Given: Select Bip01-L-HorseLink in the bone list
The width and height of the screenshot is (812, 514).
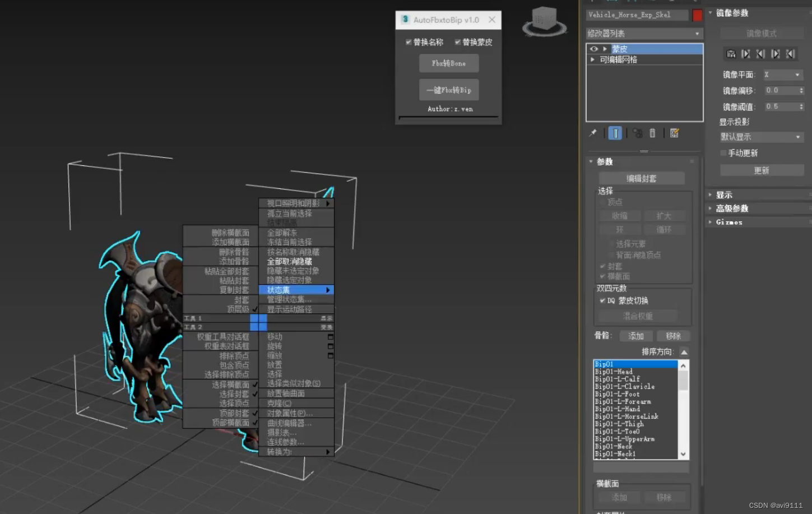Looking at the screenshot, I should pyautogui.click(x=636, y=416).
